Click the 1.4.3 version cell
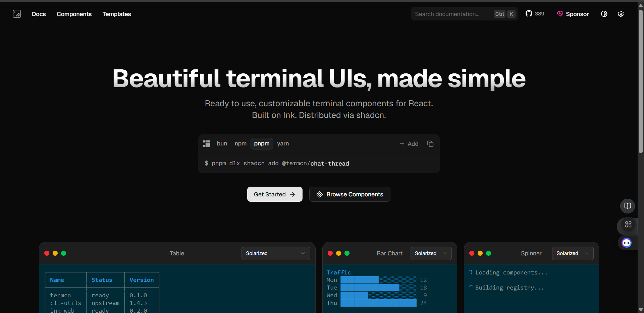The height and width of the screenshot is (313, 644). [x=138, y=303]
